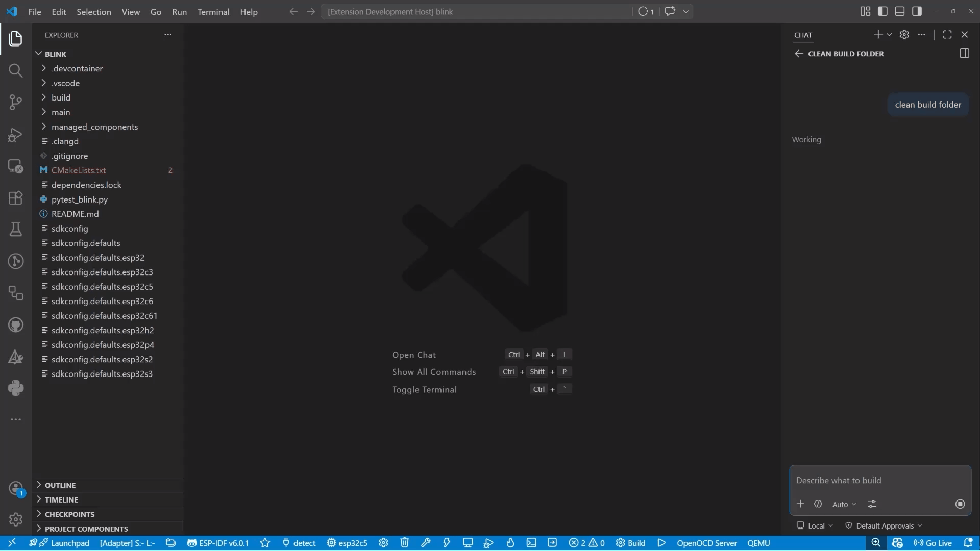980x551 pixels.
Task: Open the Help menu
Action: (249, 12)
